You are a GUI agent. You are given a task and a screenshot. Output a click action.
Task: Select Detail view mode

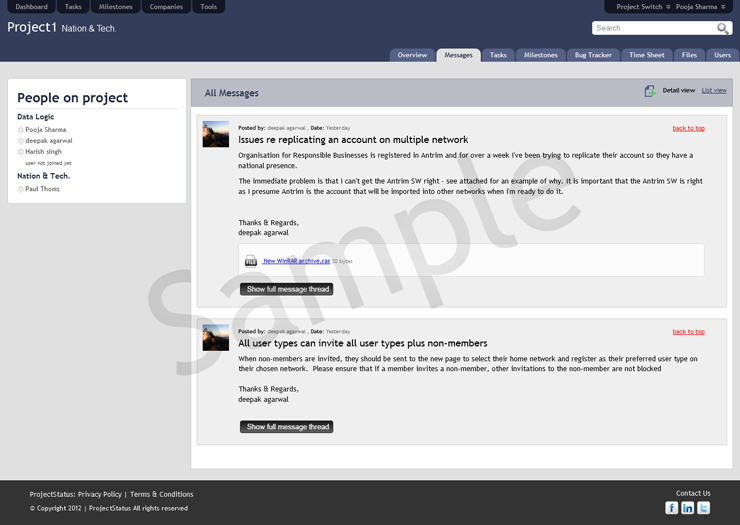[678, 91]
